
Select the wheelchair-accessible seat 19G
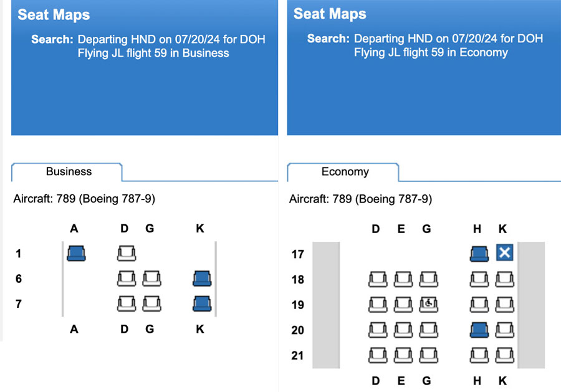click(429, 305)
